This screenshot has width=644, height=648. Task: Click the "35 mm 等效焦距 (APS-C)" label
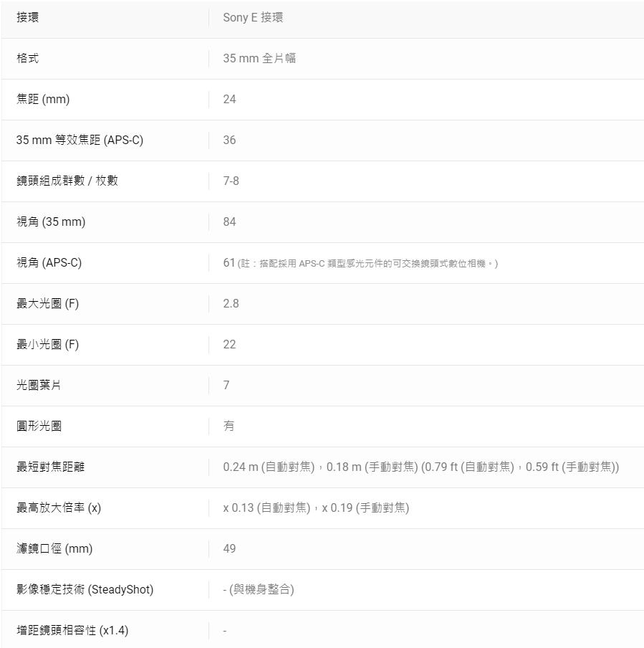pos(80,140)
